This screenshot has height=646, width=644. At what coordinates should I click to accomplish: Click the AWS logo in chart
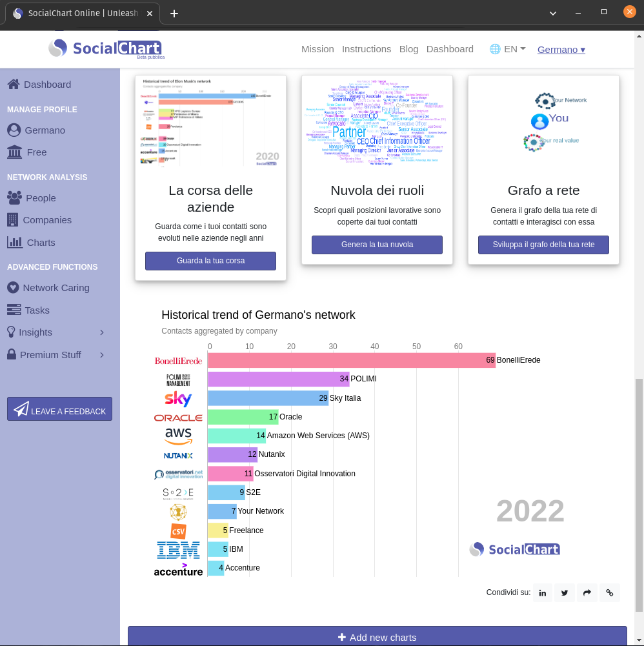178,436
